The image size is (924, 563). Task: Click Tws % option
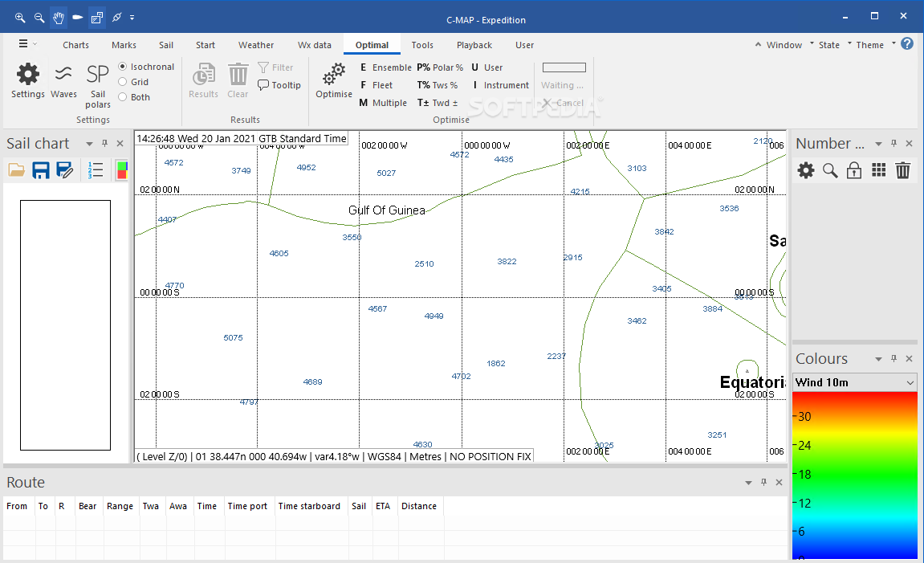tap(438, 85)
